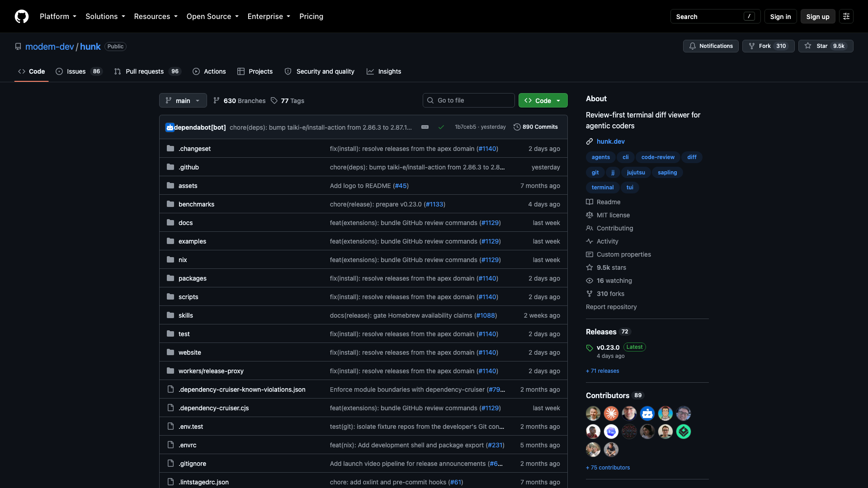Click the Sign up button

(x=818, y=16)
